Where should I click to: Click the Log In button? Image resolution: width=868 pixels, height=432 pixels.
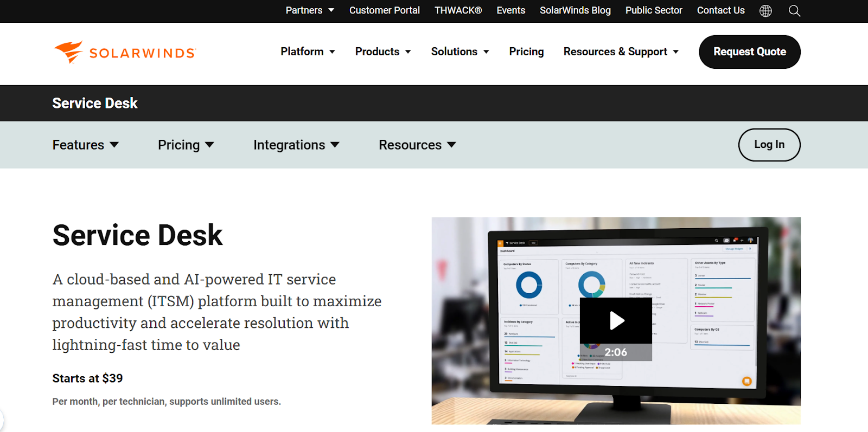(769, 145)
